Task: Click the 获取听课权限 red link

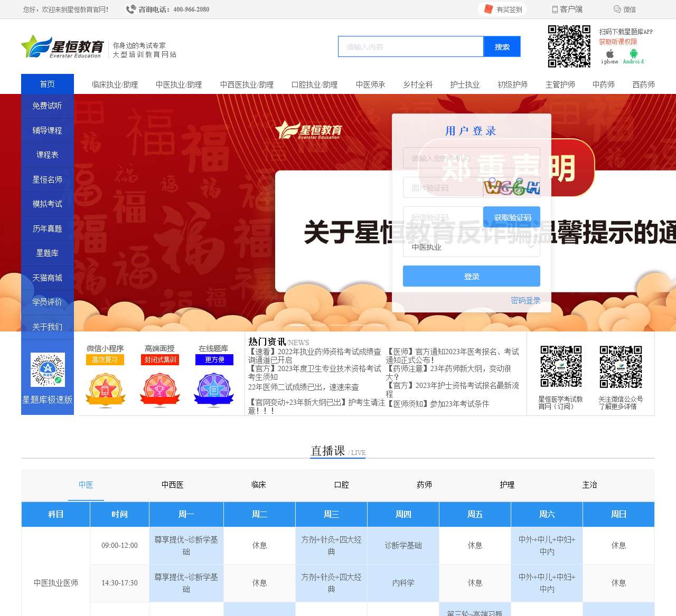Action: [618, 42]
